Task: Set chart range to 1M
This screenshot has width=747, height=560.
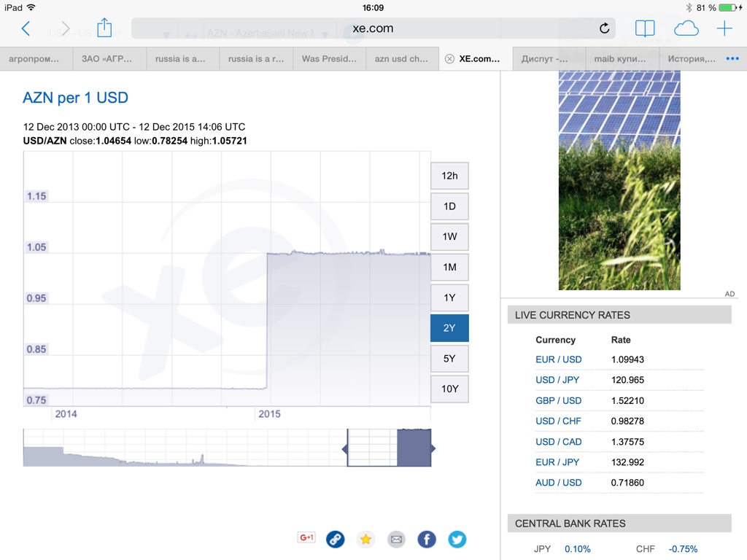Action: click(449, 267)
